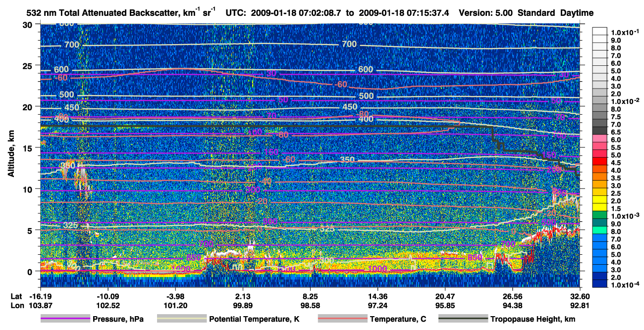Image resolution: width=644 pixels, height=330 pixels.
Task: Click longitude value 98.58
Action: [310, 305]
